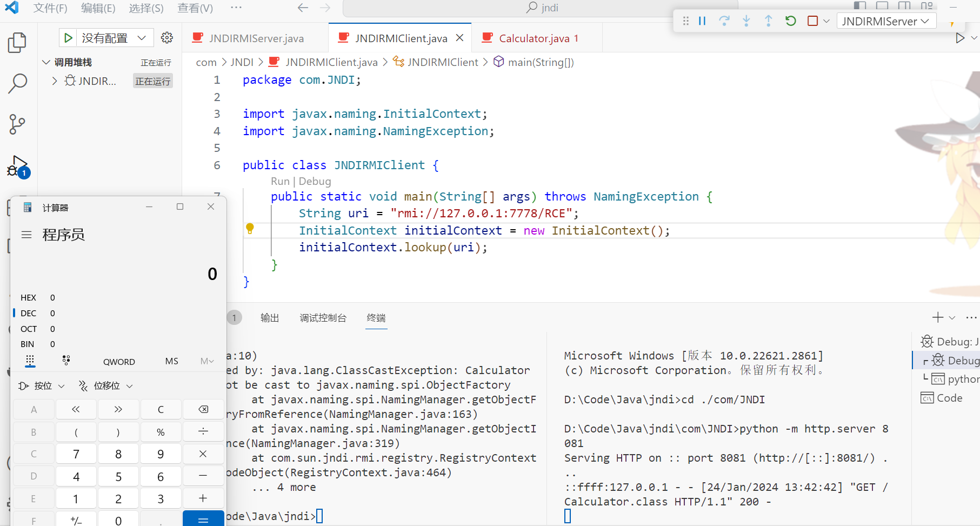The height and width of the screenshot is (526, 980).
Task: Select the full keypad icon in calculator
Action: coord(30,361)
